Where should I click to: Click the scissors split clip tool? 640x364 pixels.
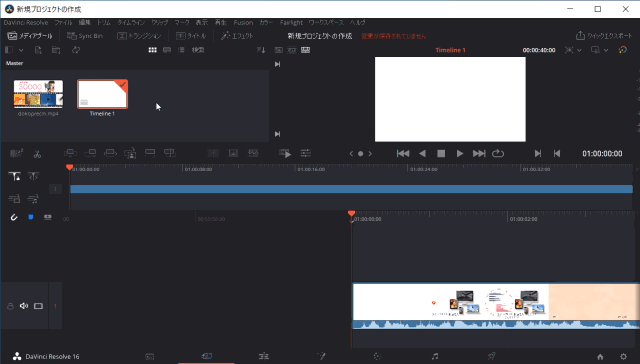37,154
